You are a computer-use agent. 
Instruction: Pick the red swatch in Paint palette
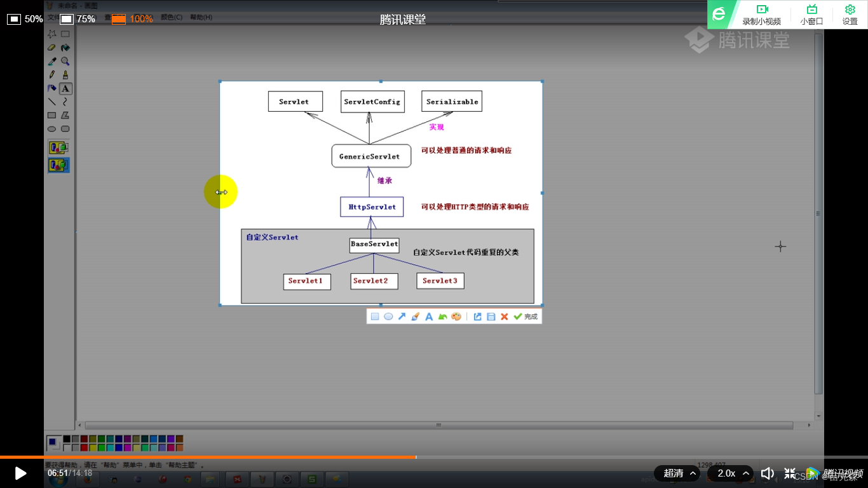click(84, 447)
